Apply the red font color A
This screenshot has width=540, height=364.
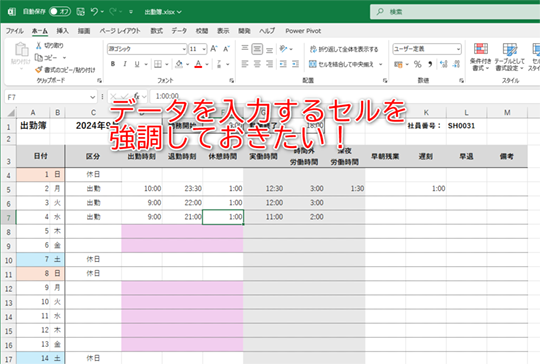198,64
